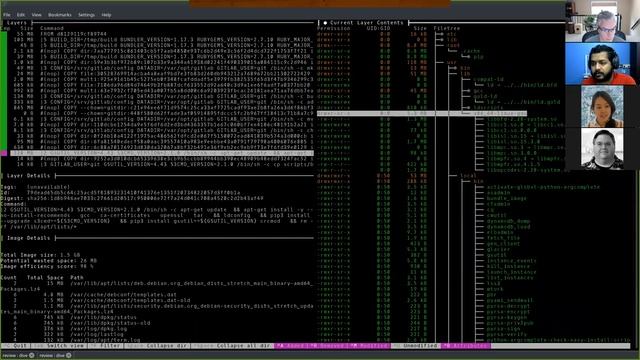
Task: Toggle the Modified files filter
Action: click(369, 346)
